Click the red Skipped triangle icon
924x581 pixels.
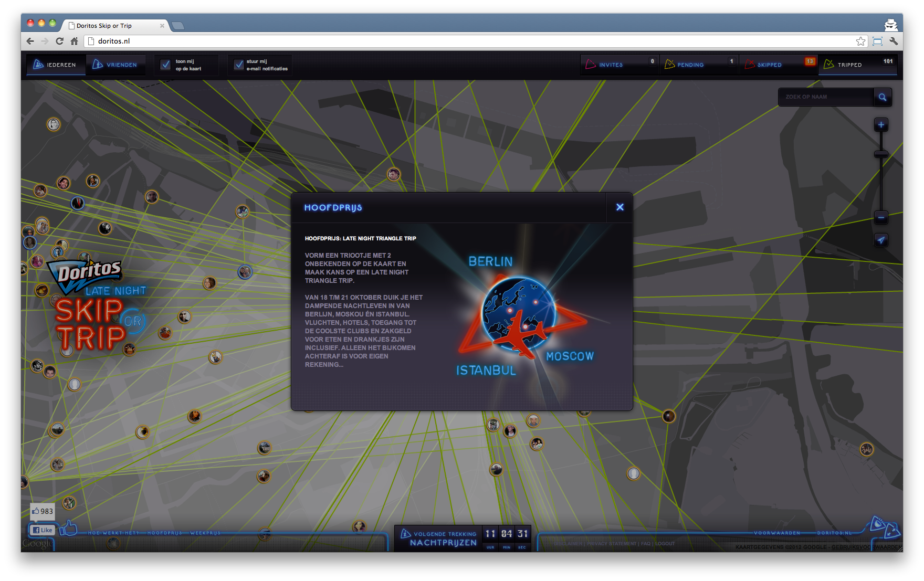click(x=750, y=64)
